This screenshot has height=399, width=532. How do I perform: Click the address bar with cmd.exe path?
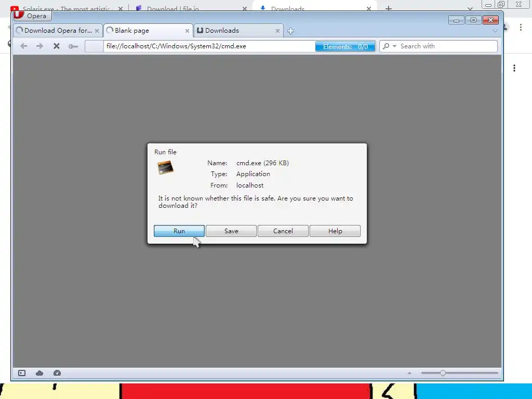click(209, 46)
